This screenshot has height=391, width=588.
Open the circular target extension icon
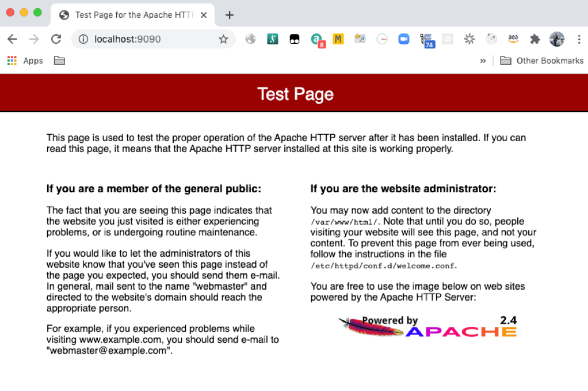click(491, 39)
